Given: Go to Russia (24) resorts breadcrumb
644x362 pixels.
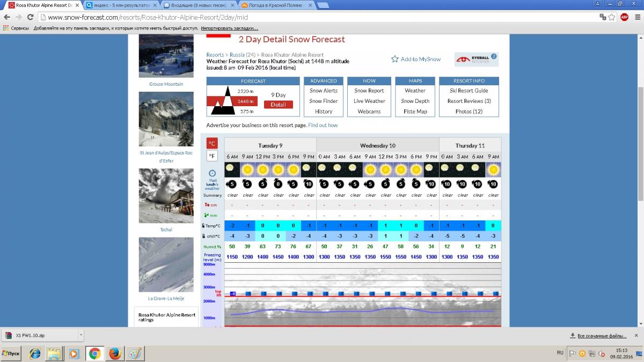Looking at the screenshot, I should (x=243, y=55).
